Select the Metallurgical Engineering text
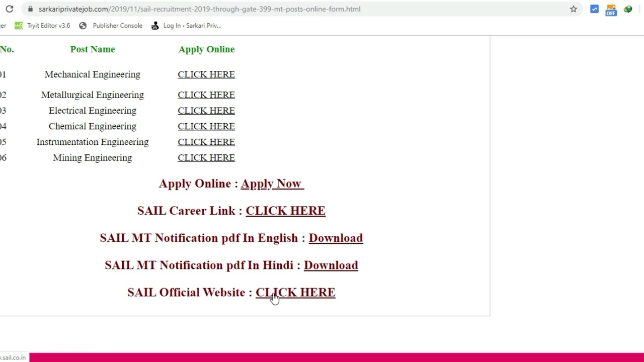 click(93, 95)
